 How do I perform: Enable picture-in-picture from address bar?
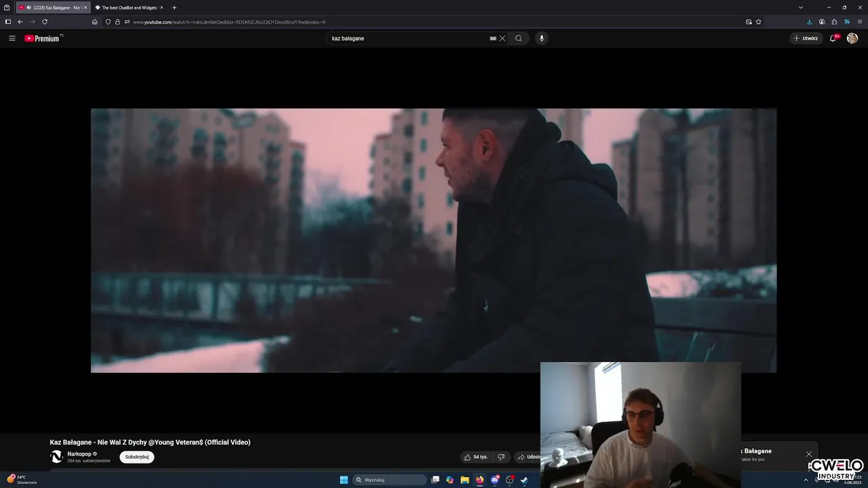point(749,22)
